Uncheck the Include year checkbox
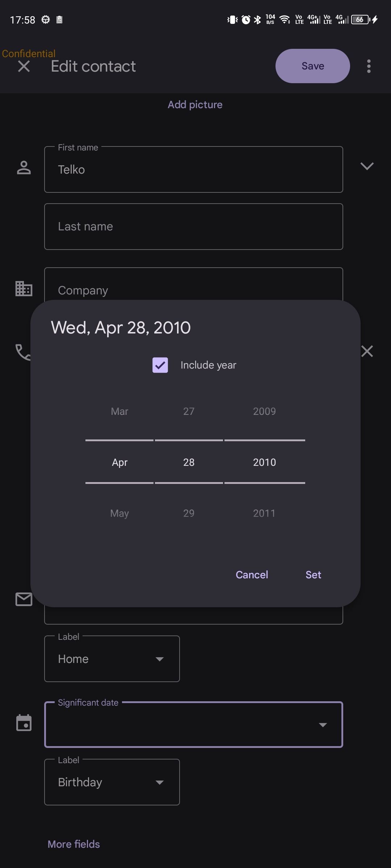Viewport: 391px width, 868px height. pos(160,365)
